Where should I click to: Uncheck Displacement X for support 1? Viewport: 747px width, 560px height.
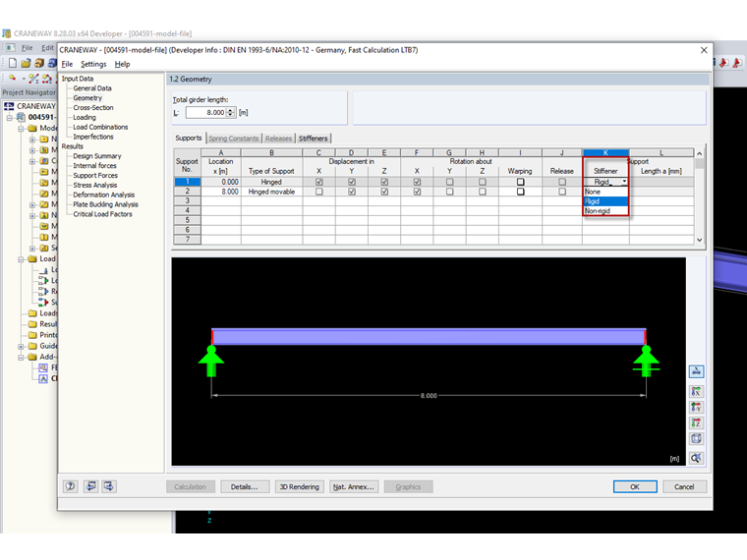319,182
